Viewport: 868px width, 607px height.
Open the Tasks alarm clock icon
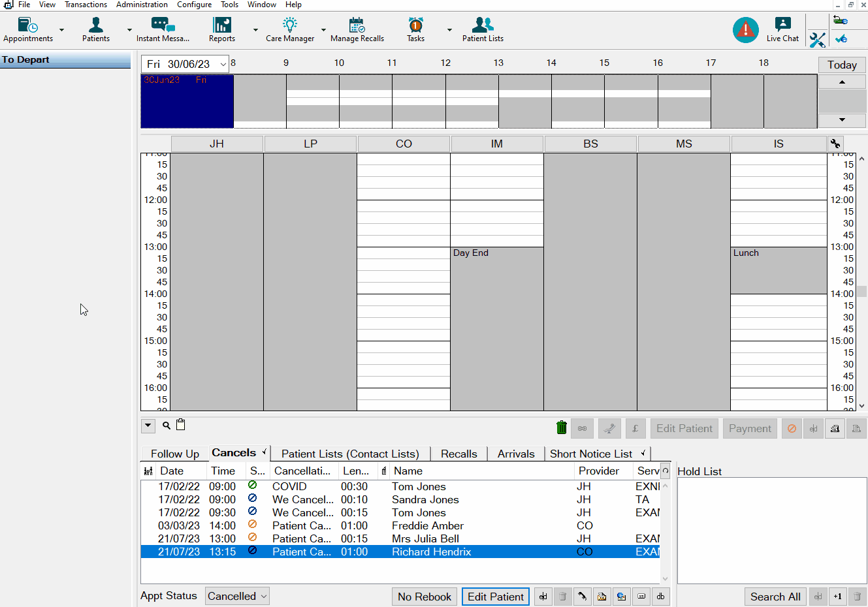416,30
